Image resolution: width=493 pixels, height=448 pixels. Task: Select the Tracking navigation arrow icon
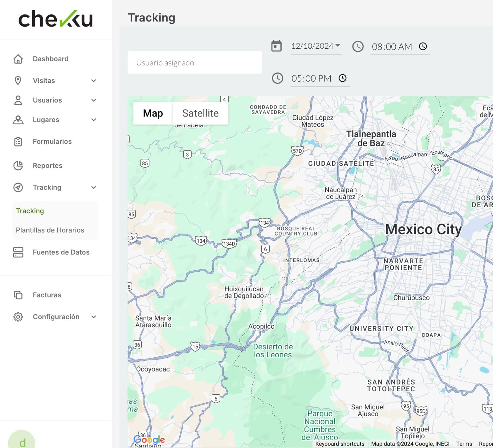click(x=18, y=187)
